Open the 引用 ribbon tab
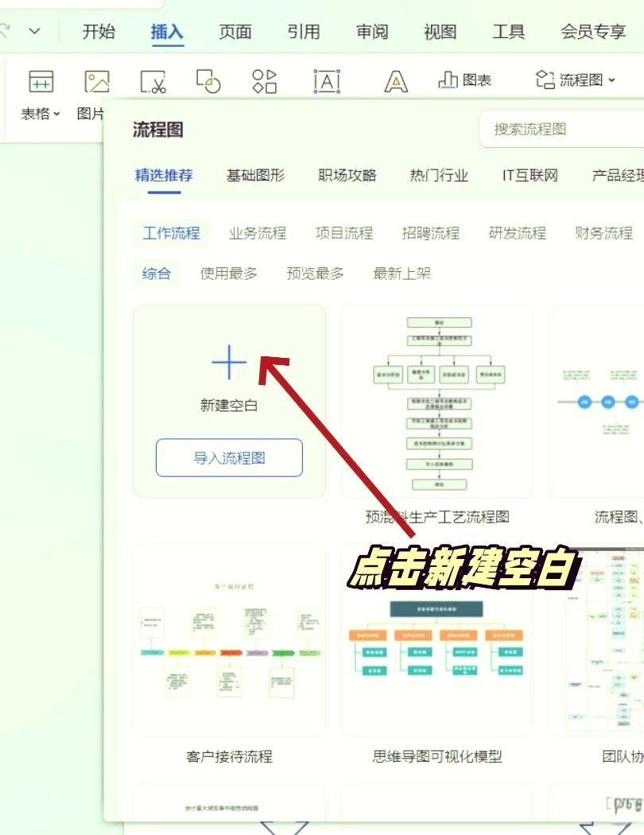Screen dimensions: 644x835 (304, 32)
